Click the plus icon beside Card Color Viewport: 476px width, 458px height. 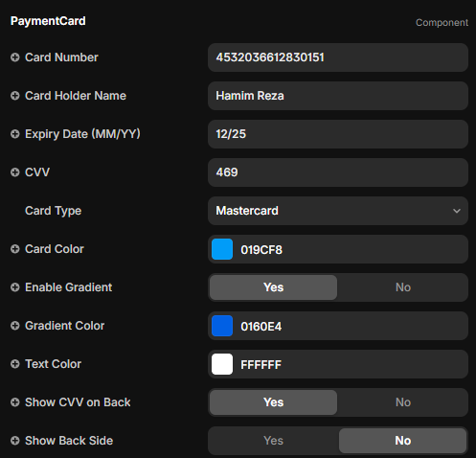[x=14, y=249]
